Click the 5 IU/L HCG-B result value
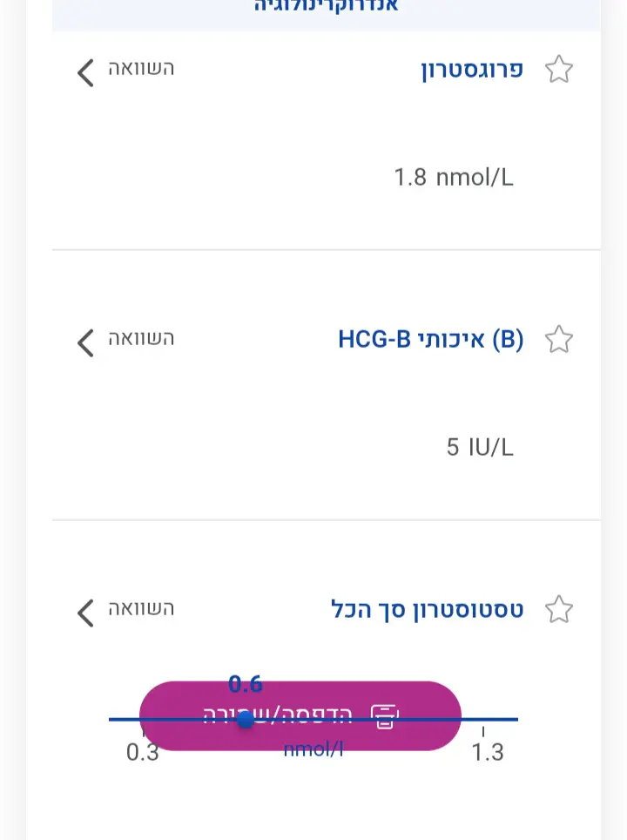The width and height of the screenshot is (627, 840). [x=479, y=448]
